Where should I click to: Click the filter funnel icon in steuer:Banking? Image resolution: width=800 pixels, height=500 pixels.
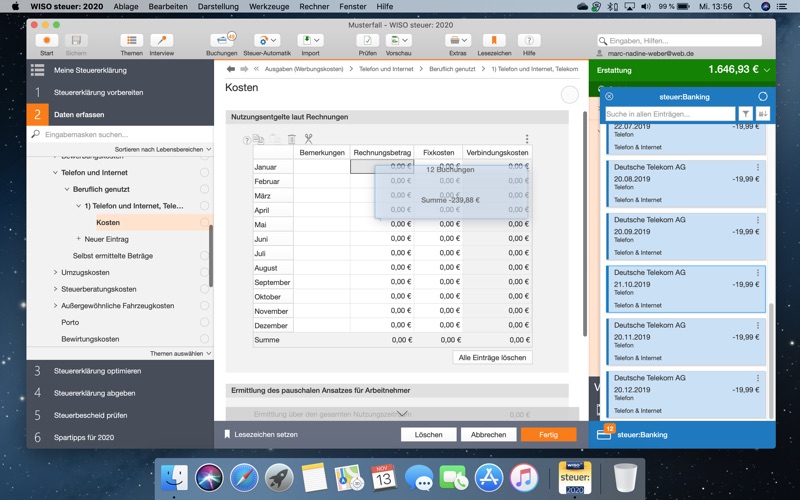[745, 114]
